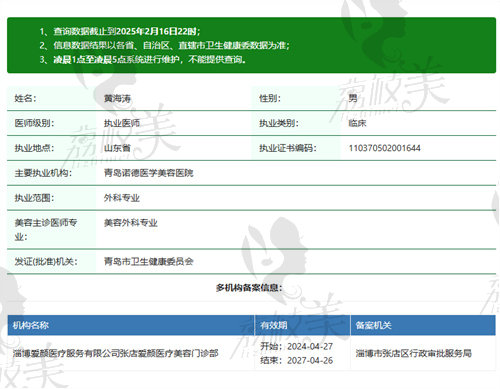Click the start date '开始: 2024-04-27'

(x=297, y=346)
